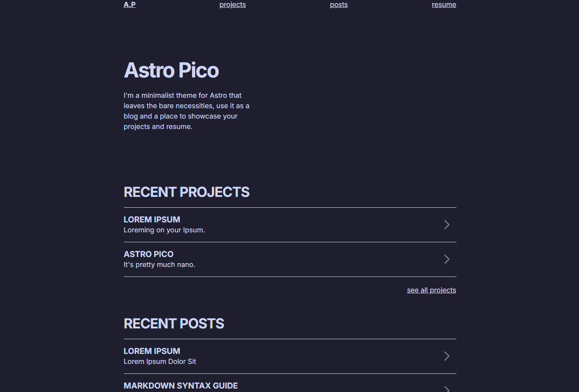The height and width of the screenshot is (392, 579).
Task: Click the 'Loreming on your Ipsum.' description
Action: [164, 230]
